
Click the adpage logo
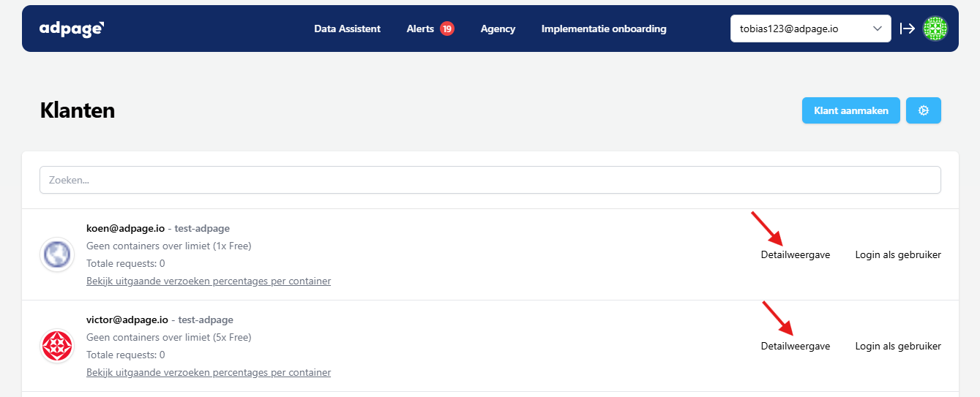click(72, 29)
